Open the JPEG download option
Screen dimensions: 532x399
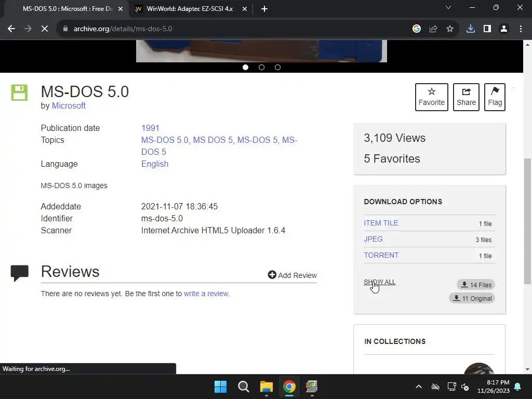pyautogui.click(x=373, y=239)
